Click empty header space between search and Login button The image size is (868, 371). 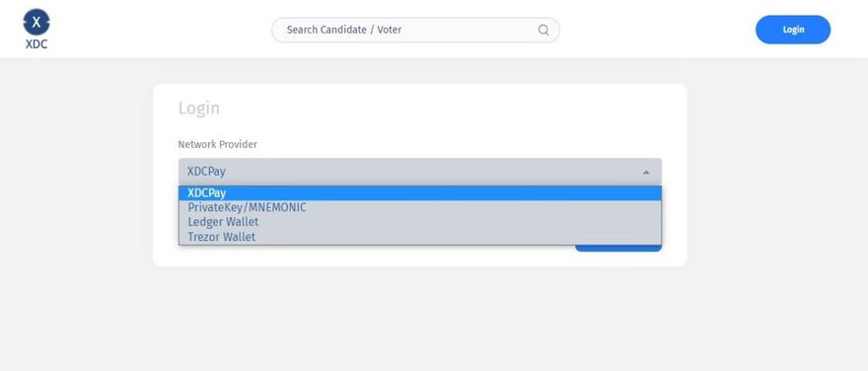(x=658, y=30)
